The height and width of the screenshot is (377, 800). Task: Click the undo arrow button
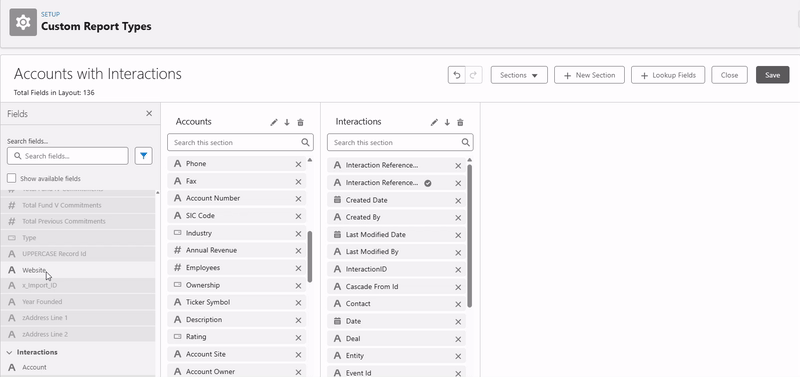coord(457,75)
